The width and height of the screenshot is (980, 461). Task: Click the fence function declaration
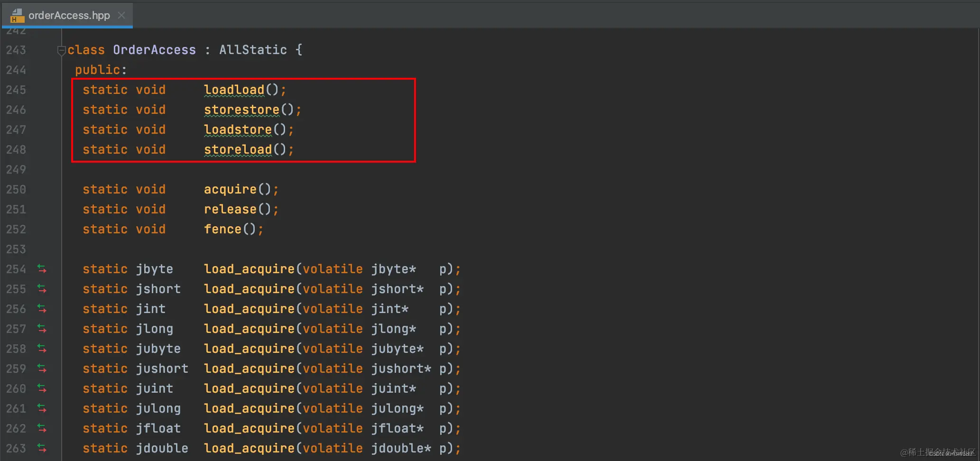pos(223,229)
